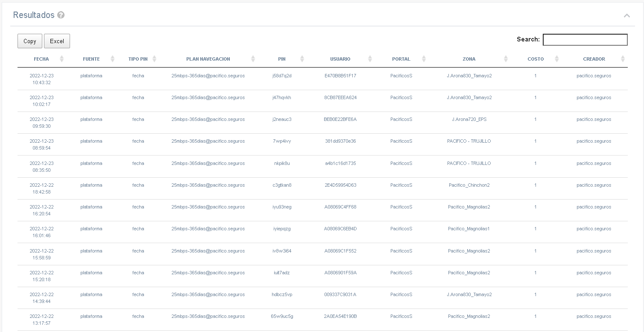
Task: Click zona Pacifico_Chinchon2
Action: click(469, 185)
